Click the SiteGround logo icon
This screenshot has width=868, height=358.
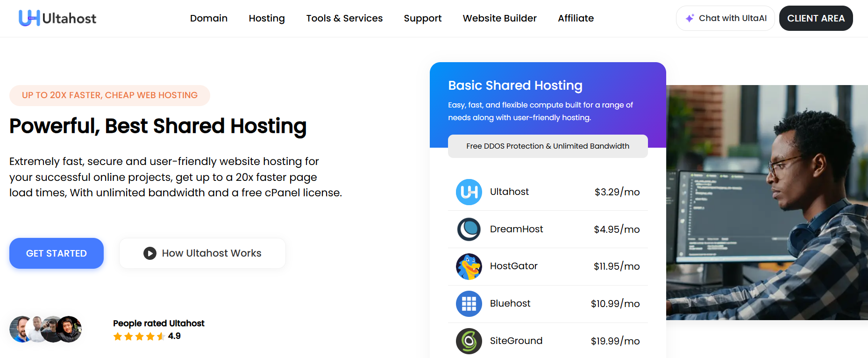coord(469,341)
